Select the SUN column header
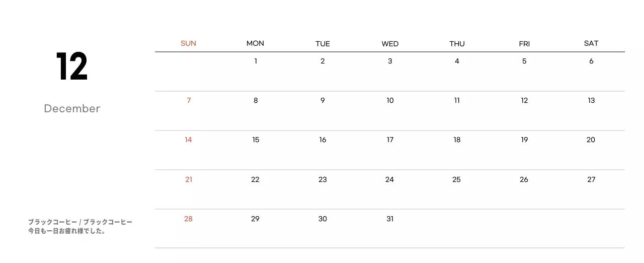 [x=188, y=43]
